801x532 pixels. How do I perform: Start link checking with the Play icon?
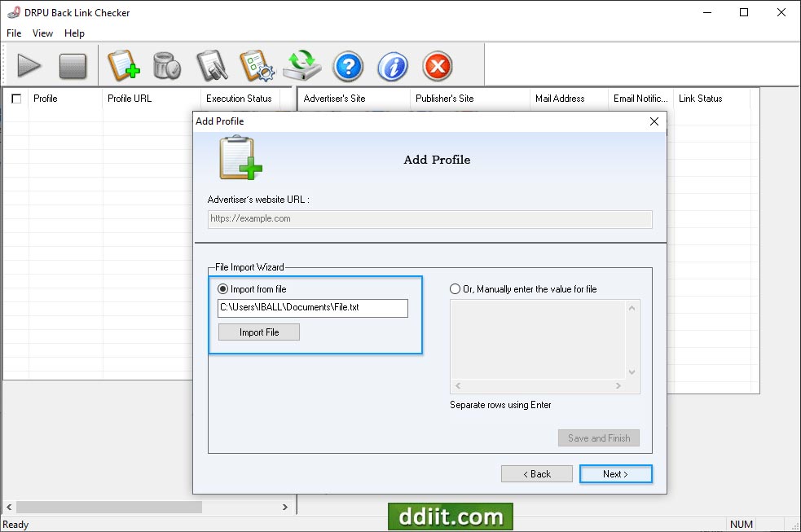tap(29, 66)
